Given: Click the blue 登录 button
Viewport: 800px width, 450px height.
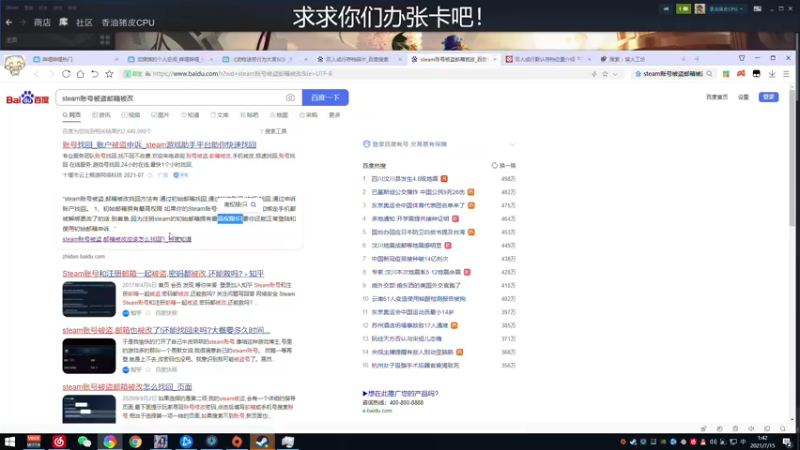Looking at the screenshot, I should coord(768,97).
